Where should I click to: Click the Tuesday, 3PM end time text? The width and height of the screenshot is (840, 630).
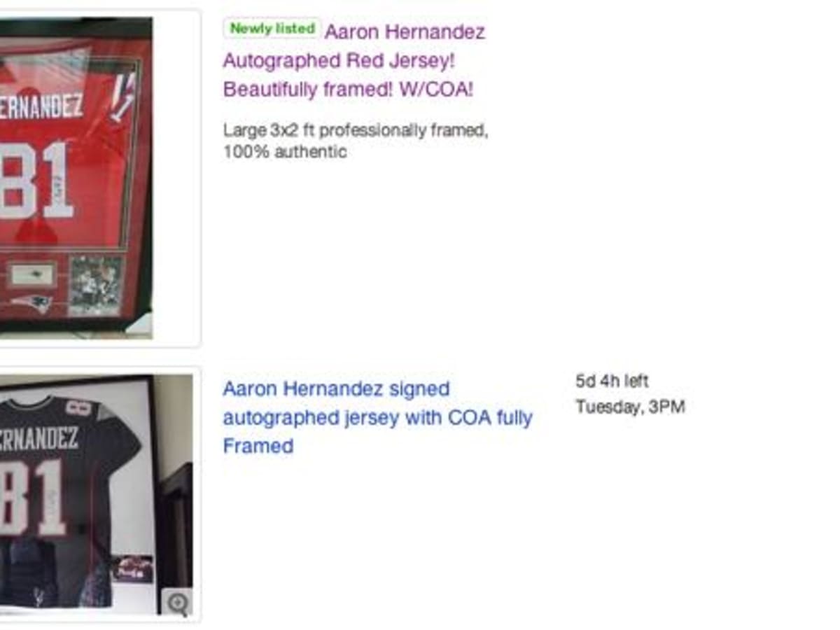click(x=630, y=407)
